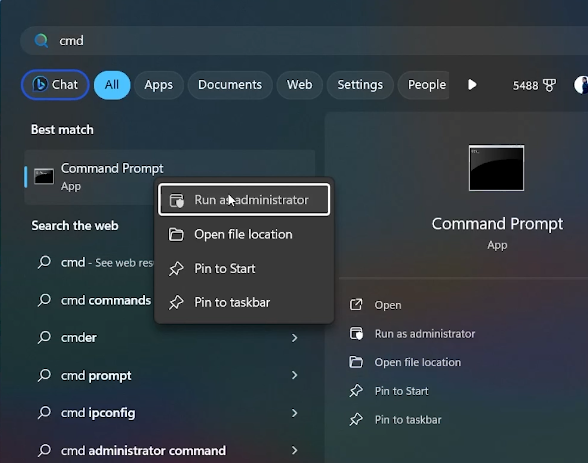Click the pin icon for right pane Pin to Start
The height and width of the screenshot is (463, 588).
pos(356,391)
